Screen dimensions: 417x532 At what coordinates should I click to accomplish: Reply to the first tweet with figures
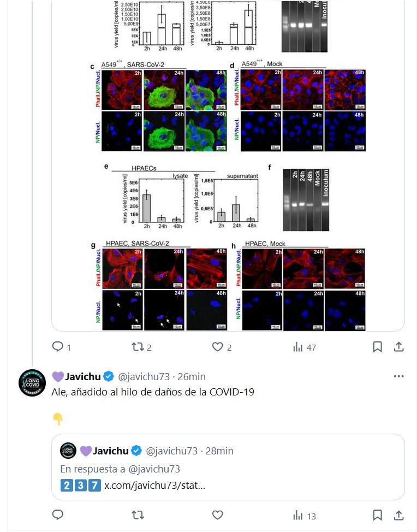[x=58, y=347]
